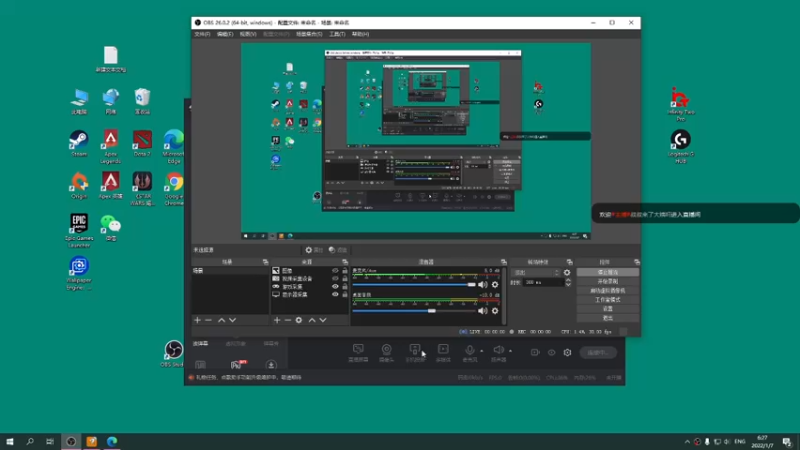
Task: Click the Stop Streaming button
Action: (x=608, y=272)
